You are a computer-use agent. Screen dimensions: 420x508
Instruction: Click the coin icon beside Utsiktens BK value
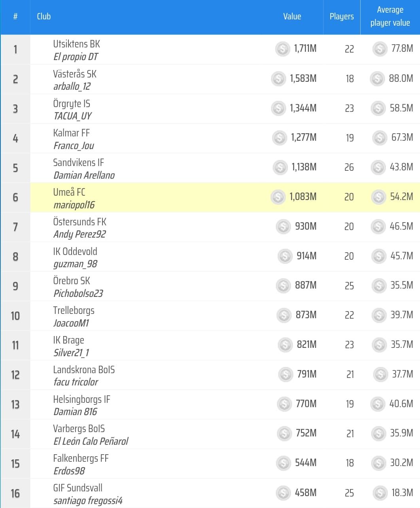[x=282, y=49]
